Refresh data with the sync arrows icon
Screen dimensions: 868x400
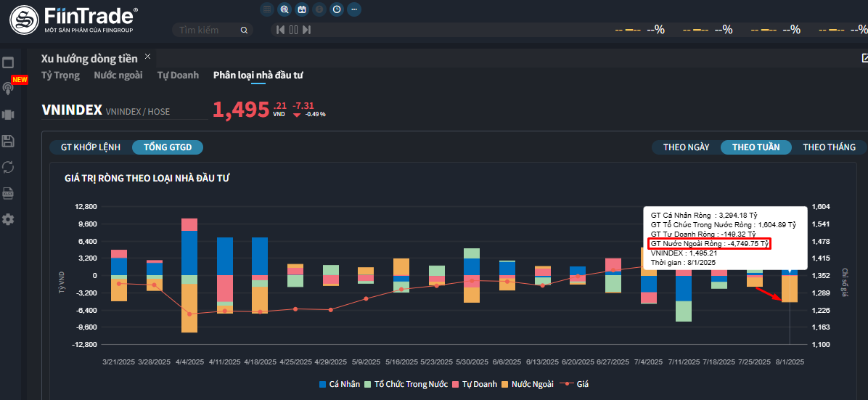click(x=8, y=167)
